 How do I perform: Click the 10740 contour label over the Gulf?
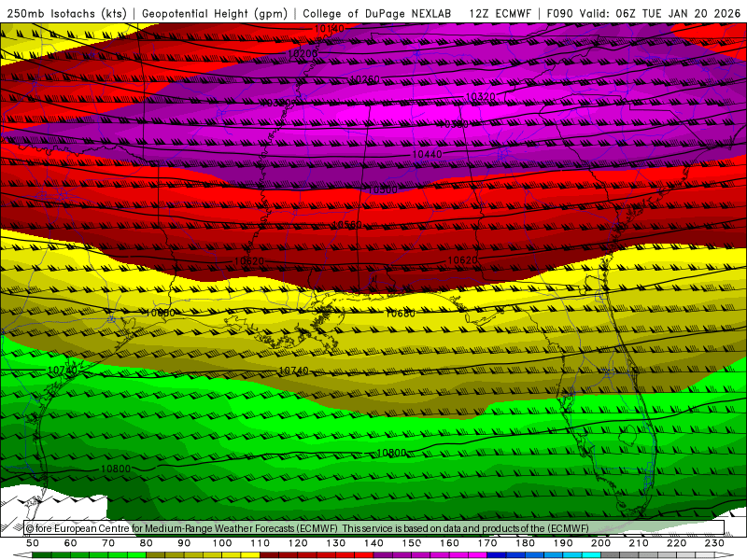pos(293,370)
